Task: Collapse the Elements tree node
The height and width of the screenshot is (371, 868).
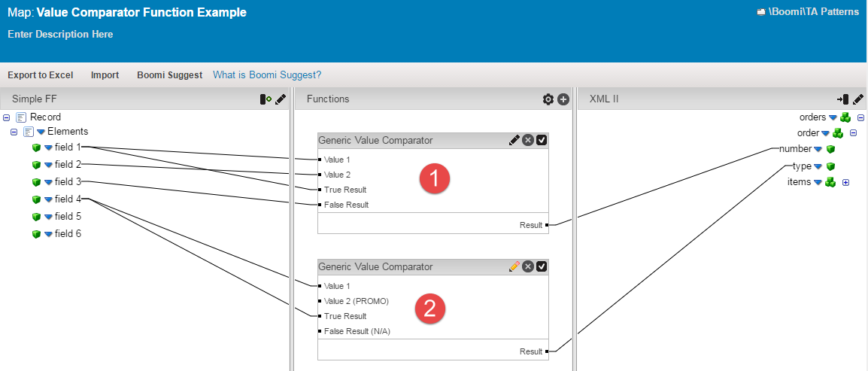Action: click(x=14, y=132)
